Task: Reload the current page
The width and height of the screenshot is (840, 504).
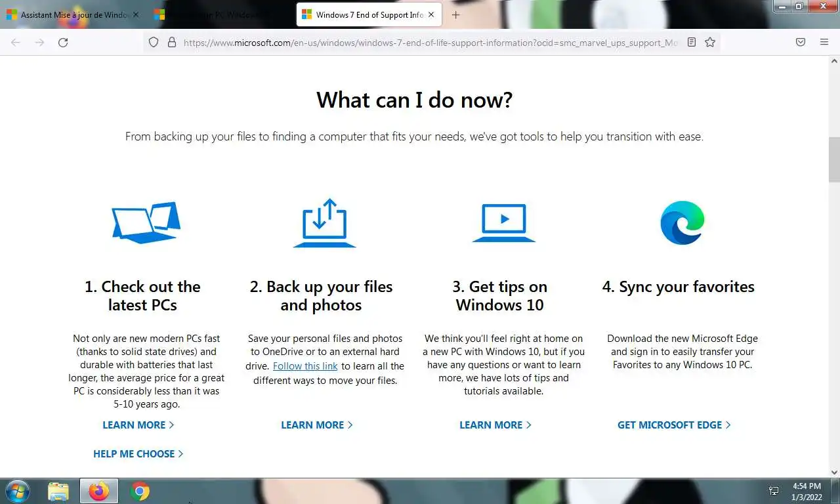Action: (63, 42)
